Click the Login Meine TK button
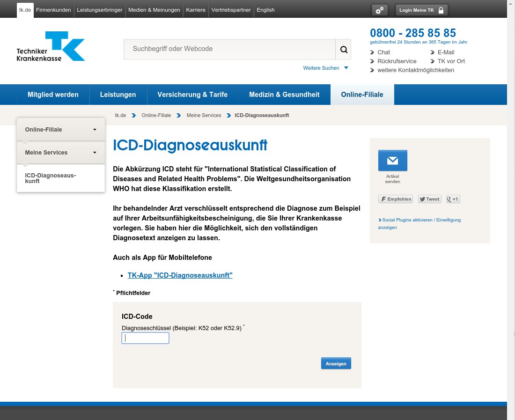This screenshot has height=420, width=515. [421, 10]
